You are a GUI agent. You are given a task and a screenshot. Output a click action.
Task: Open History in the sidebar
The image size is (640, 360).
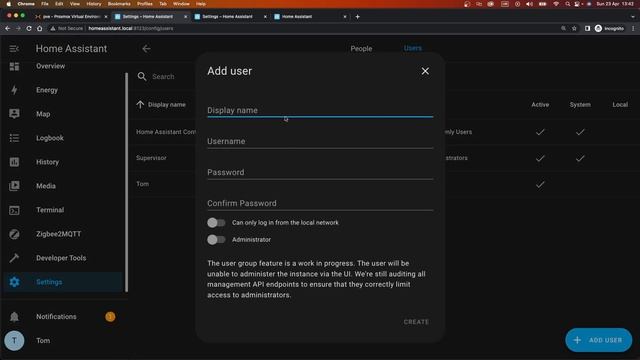point(63,162)
